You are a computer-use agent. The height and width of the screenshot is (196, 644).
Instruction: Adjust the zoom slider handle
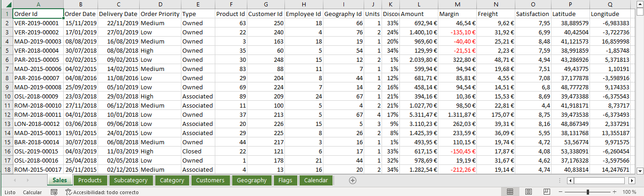[588, 192]
